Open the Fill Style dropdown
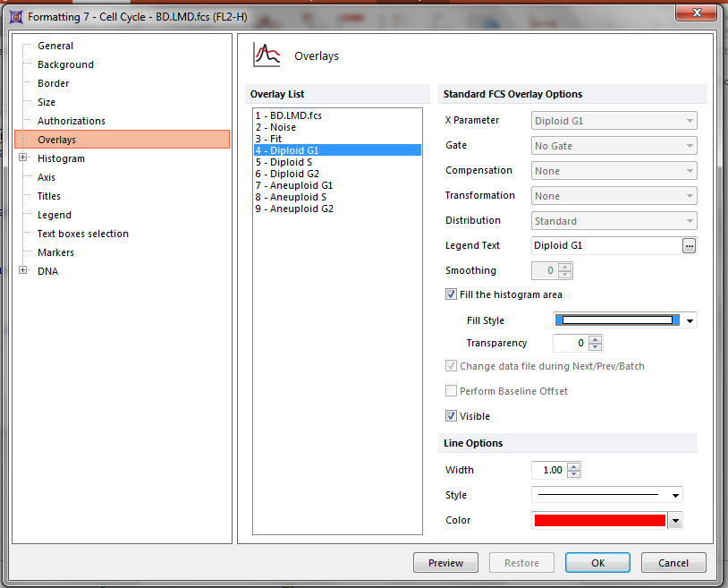728x588 pixels. tap(691, 320)
